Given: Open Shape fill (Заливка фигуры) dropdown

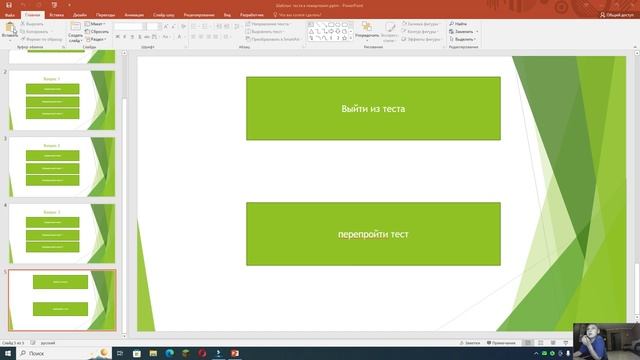Looking at the screenshot, I should click(420, 24).
